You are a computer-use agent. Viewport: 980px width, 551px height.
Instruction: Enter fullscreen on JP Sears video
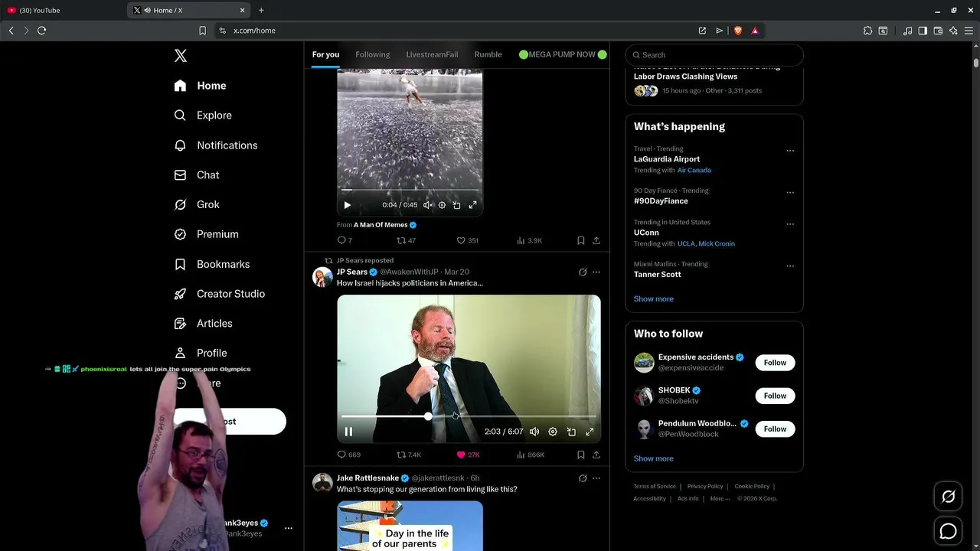(590, 432)
